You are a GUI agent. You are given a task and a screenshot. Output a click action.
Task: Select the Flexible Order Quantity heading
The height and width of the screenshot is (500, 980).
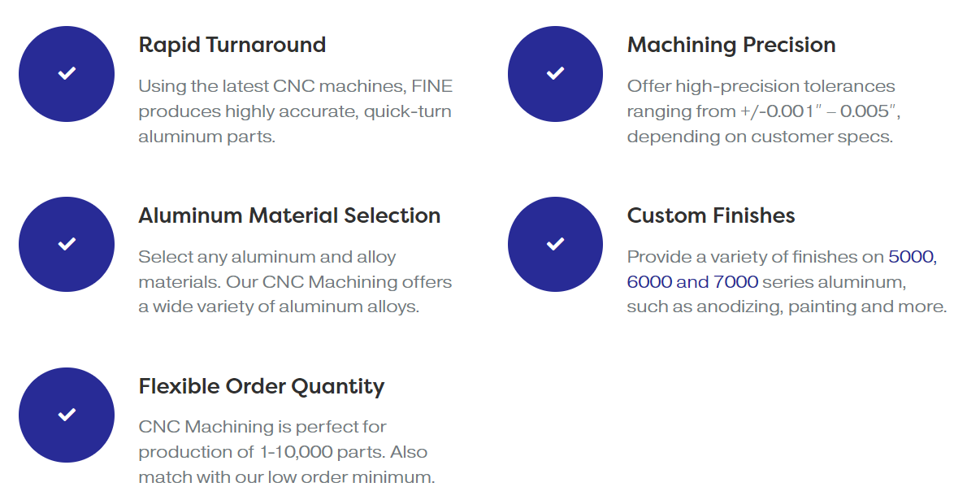point(261,386)
